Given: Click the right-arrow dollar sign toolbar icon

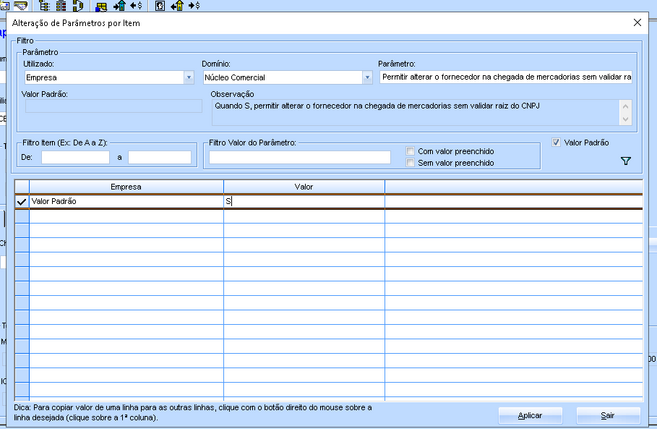Looking at the screenshot, I should coord(193,5).
